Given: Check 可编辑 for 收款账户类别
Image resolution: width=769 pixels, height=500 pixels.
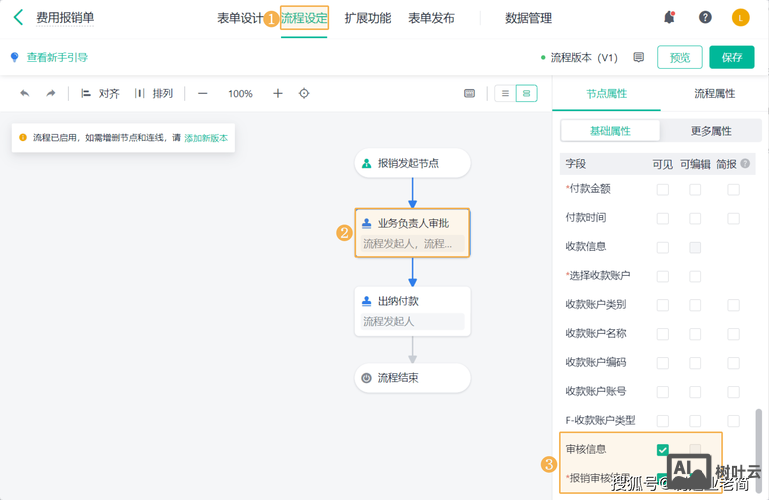Looking at the screenshot, I should [695, 305].
